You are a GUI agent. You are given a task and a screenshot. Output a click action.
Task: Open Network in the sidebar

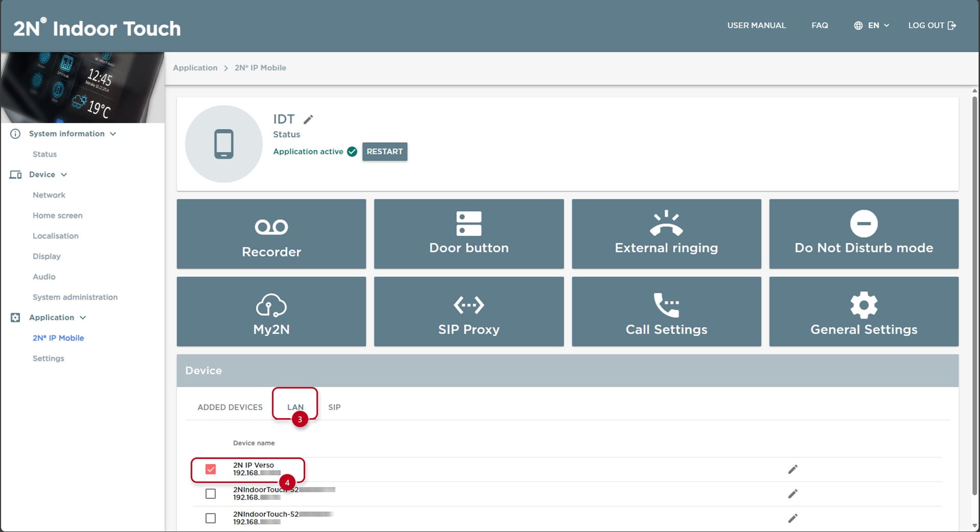pos(49,195)
